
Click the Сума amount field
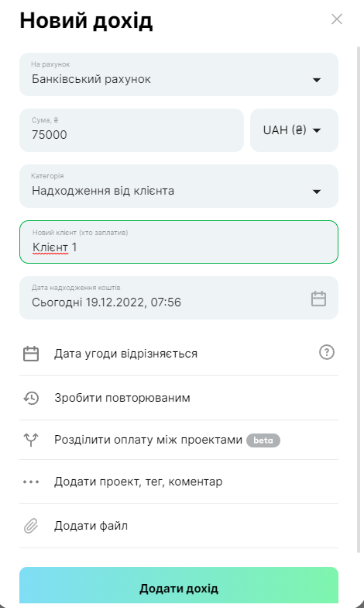tap(132, 130)
